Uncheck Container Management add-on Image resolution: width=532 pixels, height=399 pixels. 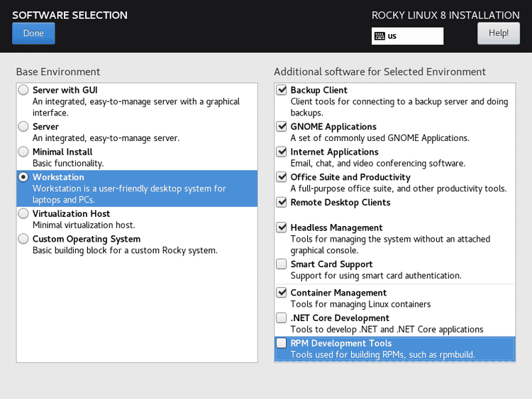pyautogui.click(x=282, y=293)
